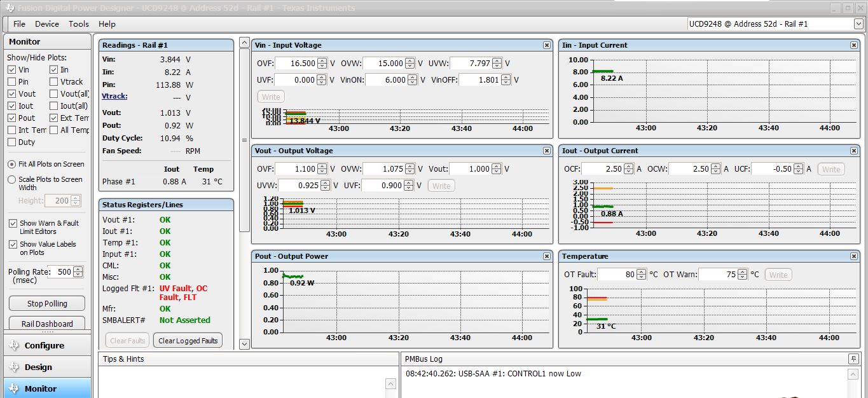Toggle Show Value Labels on Plots
868x398 pixels.
[x=13, y=245]
